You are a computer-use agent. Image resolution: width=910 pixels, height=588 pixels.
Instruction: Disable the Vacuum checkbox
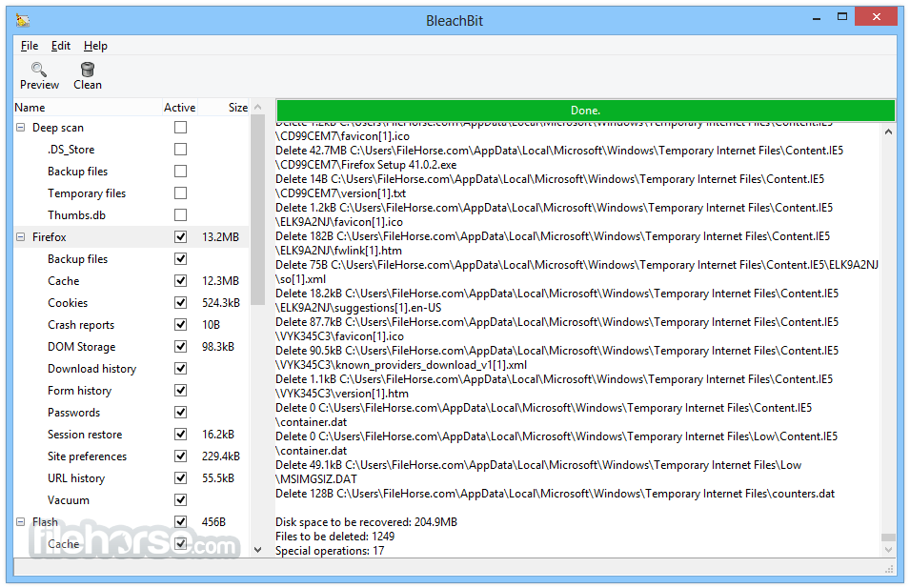(x=180, y=499)
